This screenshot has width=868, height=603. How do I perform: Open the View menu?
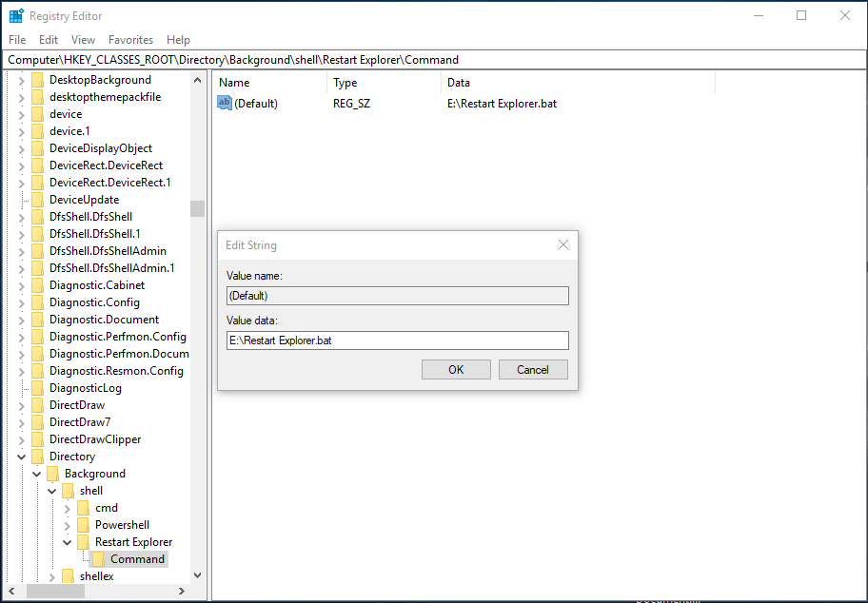(x=83, y=40)
